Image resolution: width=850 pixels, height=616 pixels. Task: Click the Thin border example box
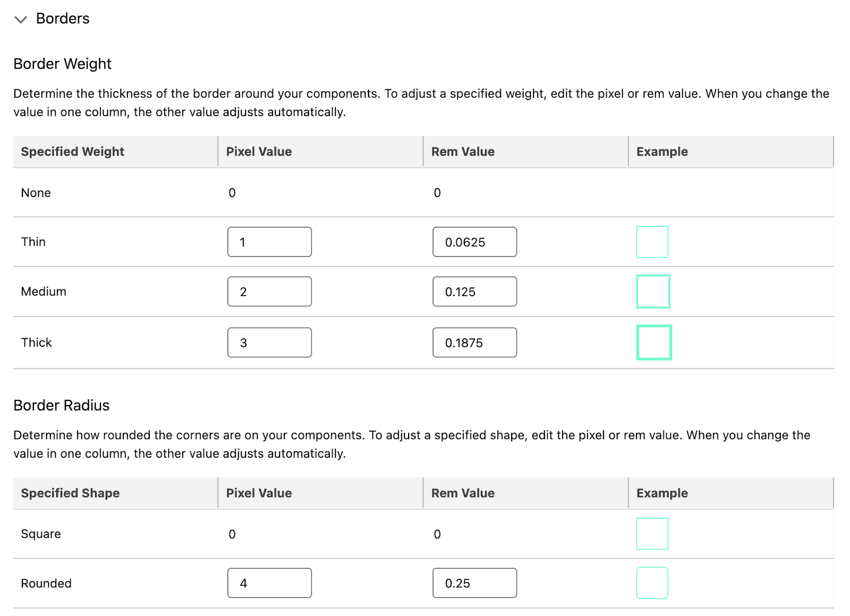point(652,242)
